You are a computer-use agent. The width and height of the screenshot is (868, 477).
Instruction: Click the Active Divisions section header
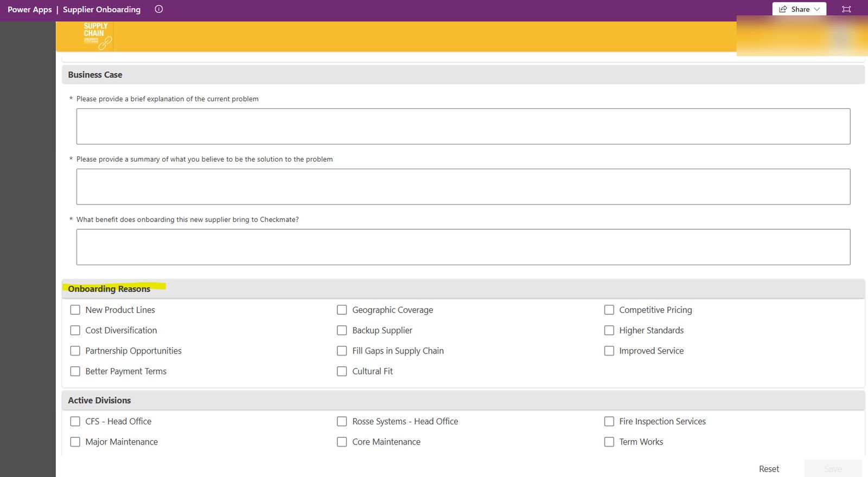point(463,401)
